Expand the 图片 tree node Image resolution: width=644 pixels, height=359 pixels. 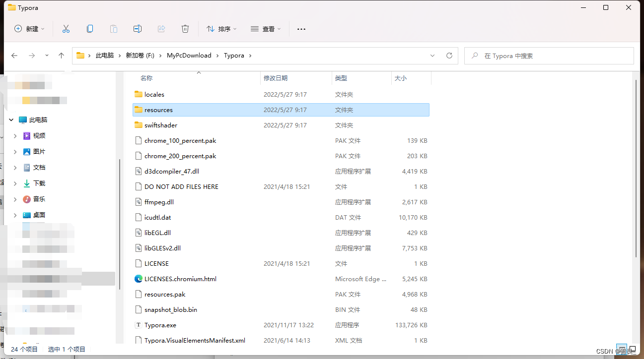coord(15,152)
